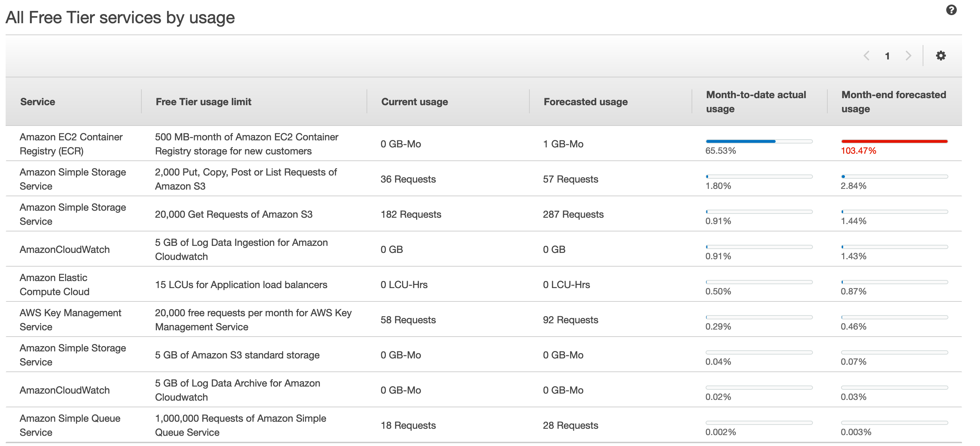Click Amazon Elastic Compute Cloud service
The image size is (980, 446).
[54, 285]
